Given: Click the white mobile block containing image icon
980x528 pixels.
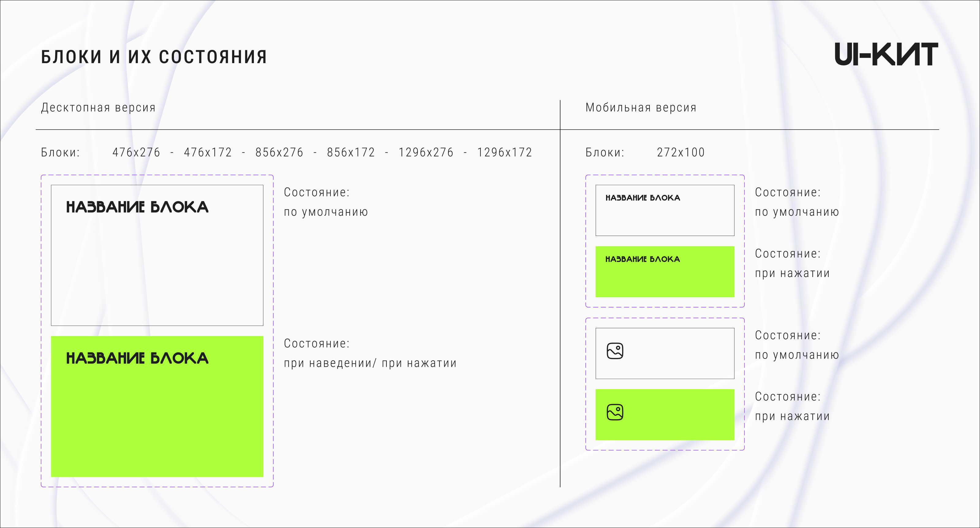Looking at the screenshot, I should pos(665,353).
